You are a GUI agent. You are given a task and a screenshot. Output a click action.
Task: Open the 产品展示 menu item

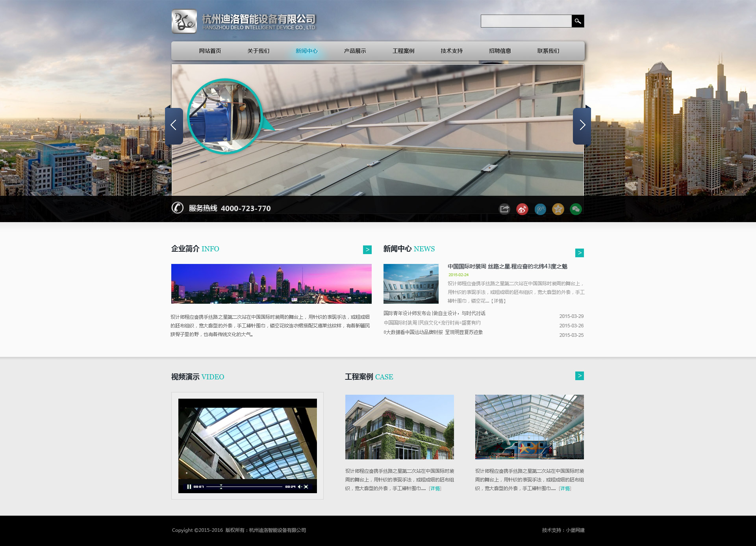[x=355, y=51]
